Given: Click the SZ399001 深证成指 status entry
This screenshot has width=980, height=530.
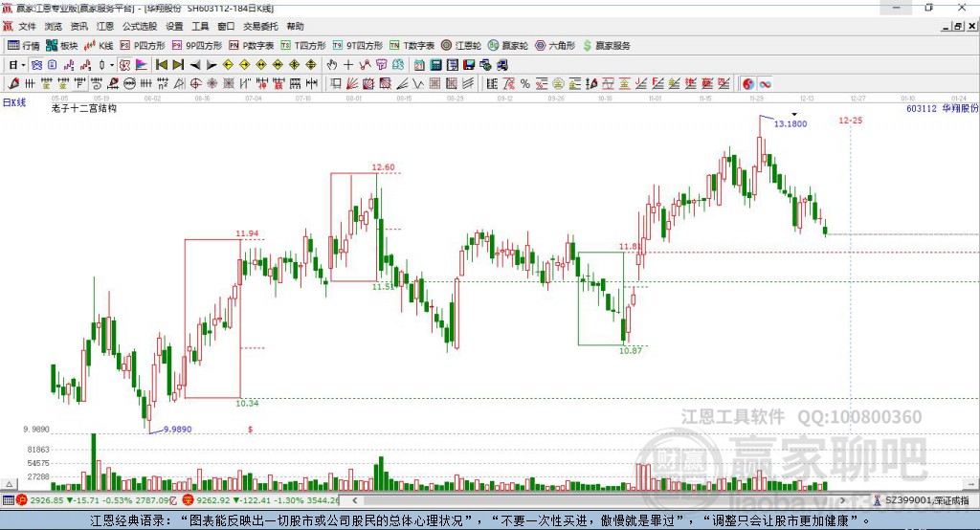Looking at the screenshot, I should pos(922,500).
